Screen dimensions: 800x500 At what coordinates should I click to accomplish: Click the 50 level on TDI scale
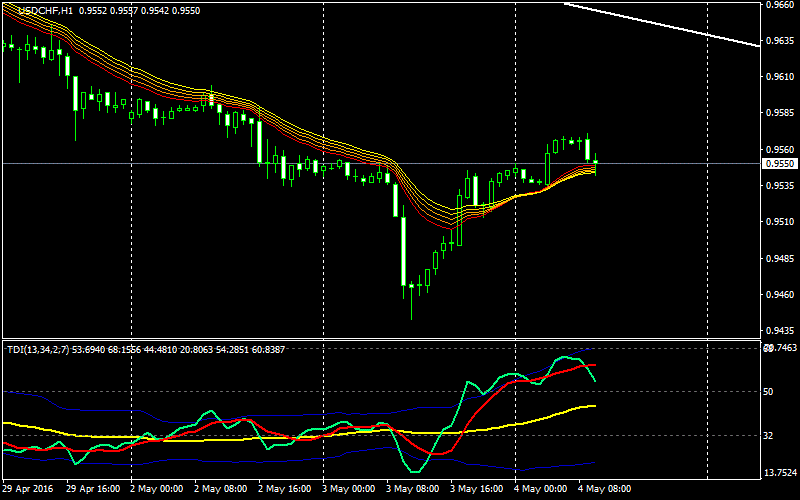[x=768, y=392]
